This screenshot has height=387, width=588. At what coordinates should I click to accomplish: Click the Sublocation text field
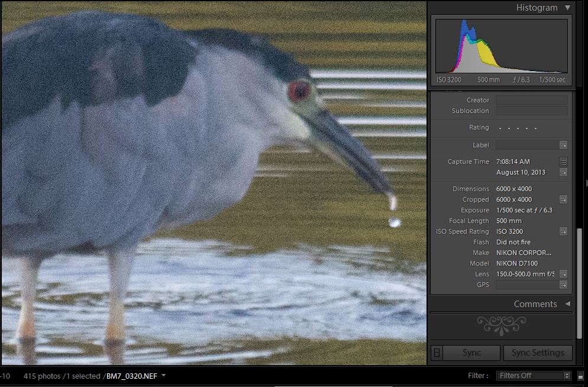click(x=531, y=111)
